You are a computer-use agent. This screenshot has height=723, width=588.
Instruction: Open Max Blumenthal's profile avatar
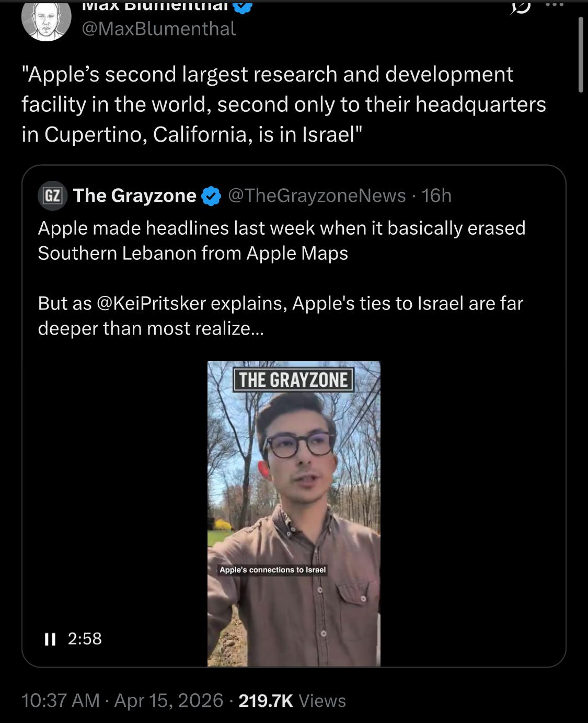pyautogui.click(x=46, y=20)
